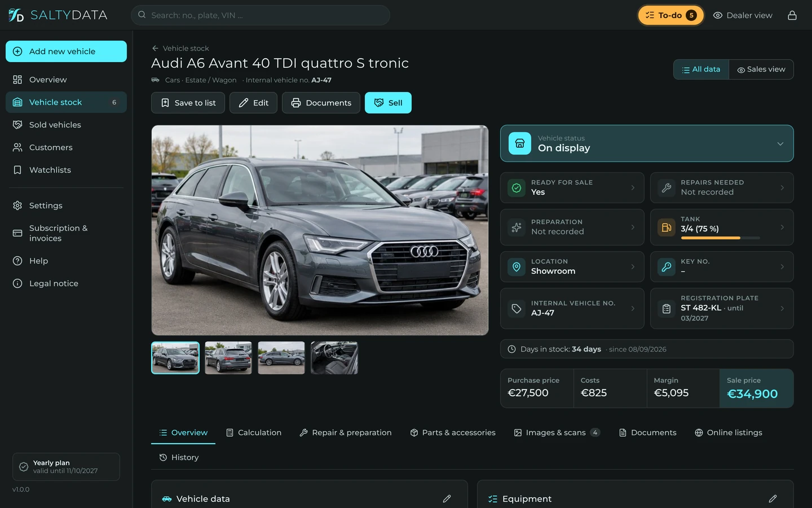Expand Preparation card chevron

coord(633,227)
